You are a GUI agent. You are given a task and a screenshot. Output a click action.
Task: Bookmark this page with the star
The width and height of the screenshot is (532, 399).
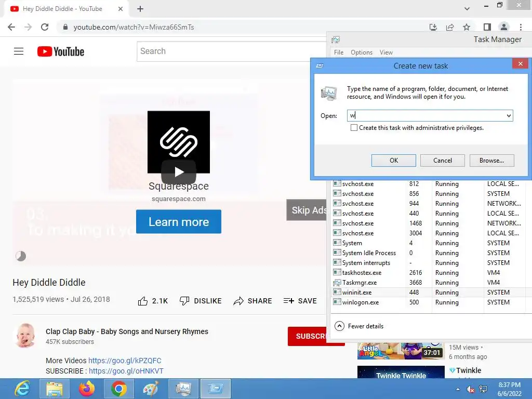pyautogui.click(x=467, y=27)
